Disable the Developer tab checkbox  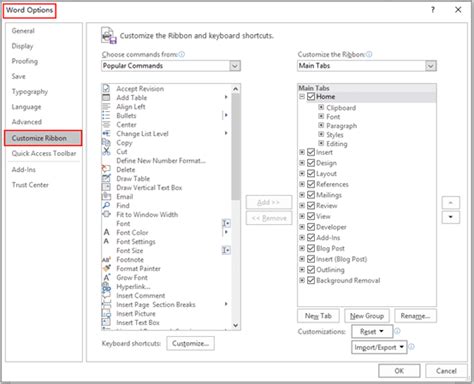tap(311, 227)
